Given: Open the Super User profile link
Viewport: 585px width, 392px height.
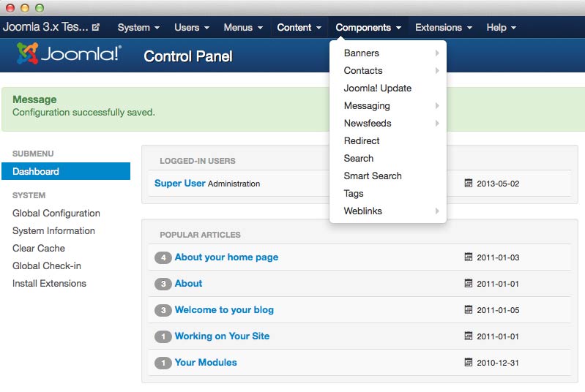Looking at the screenshot, I should [179, 184].
